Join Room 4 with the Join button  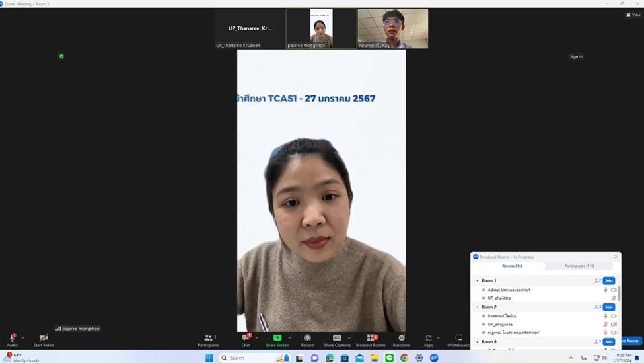(609, 342)
